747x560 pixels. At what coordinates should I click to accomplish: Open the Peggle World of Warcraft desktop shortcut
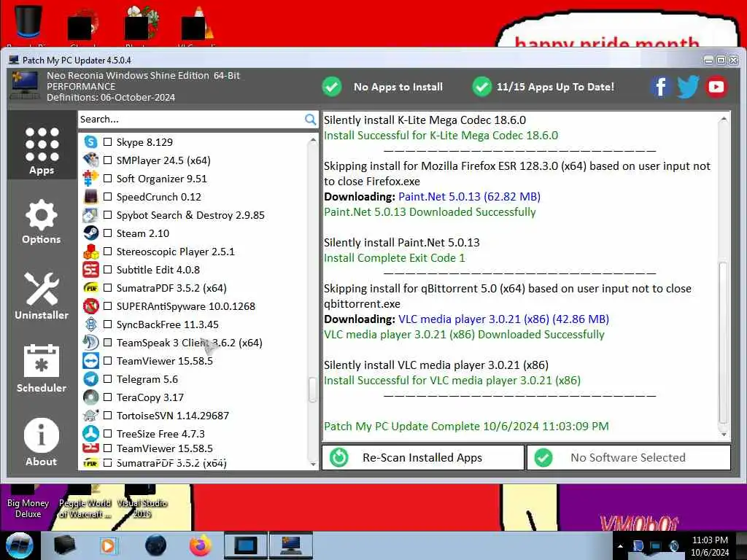click(x=85, y=502)
